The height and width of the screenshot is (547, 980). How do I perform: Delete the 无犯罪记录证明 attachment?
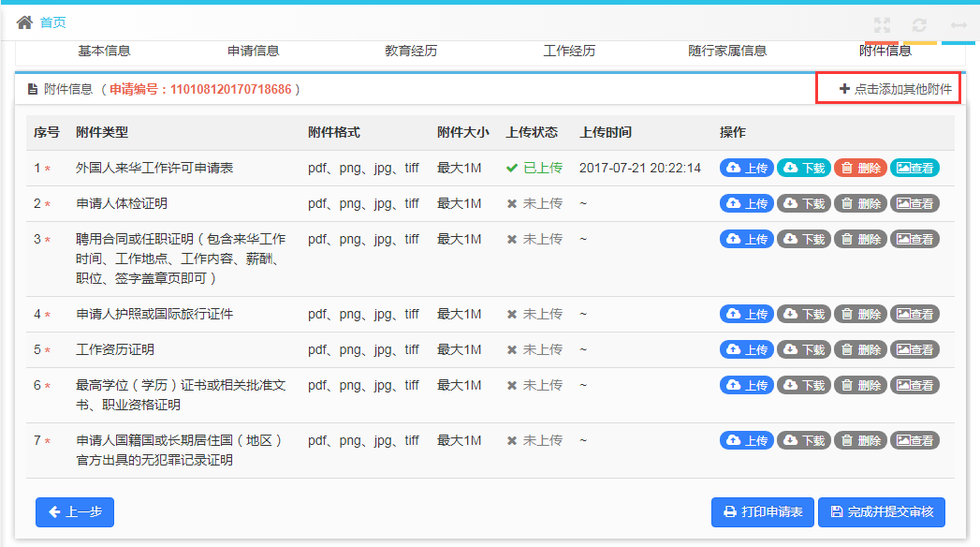click(x=859, y=439)
